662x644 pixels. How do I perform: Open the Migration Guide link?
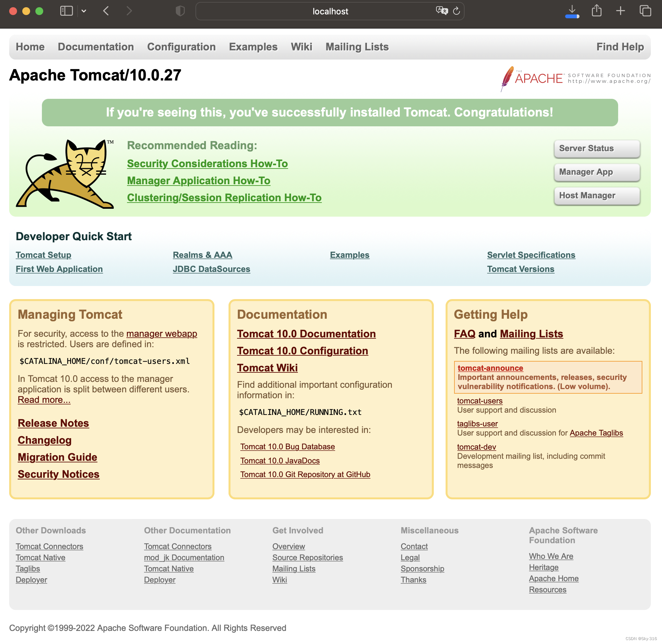click(57, 457)
